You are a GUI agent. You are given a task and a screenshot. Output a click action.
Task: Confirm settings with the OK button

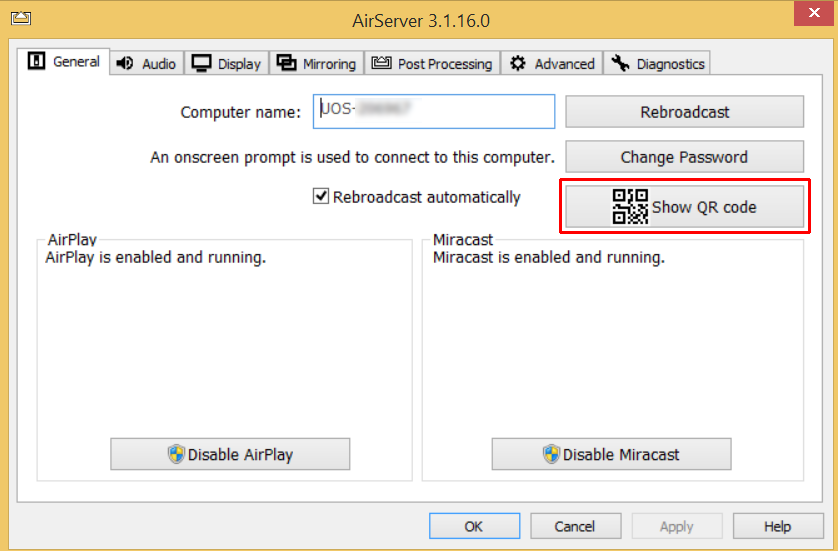(x=474, y=526)
